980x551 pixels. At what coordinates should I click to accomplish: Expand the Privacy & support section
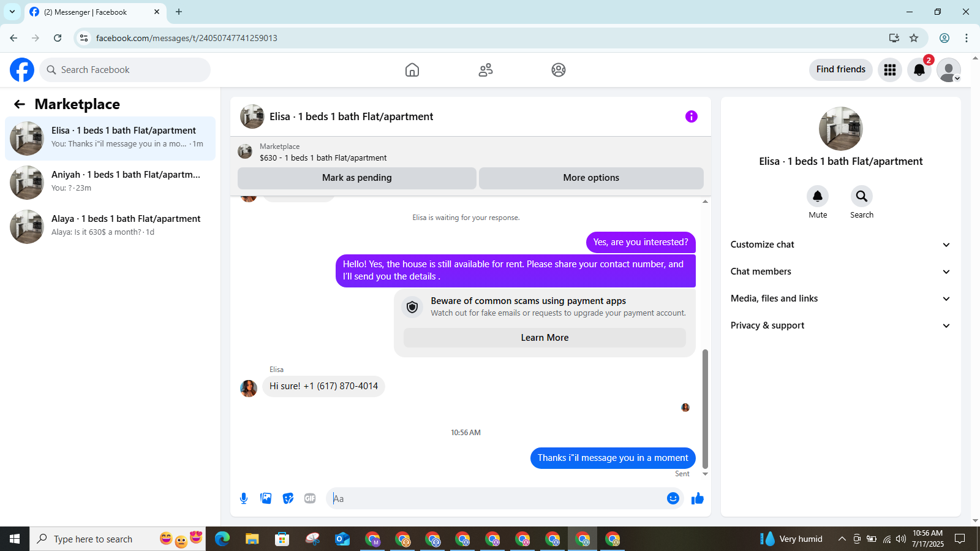pyautogui.click(x=840, y=325)
